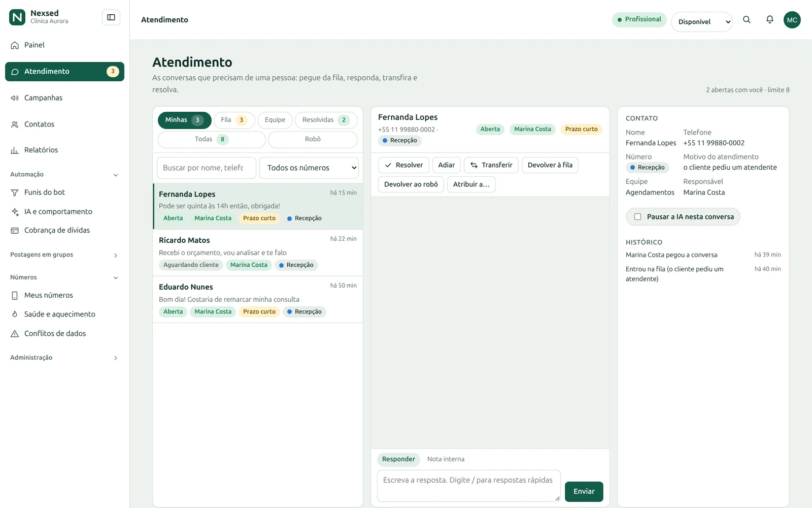Click the Enviar button
Viewport: 812px width, 508px height.
pos(584,492)
